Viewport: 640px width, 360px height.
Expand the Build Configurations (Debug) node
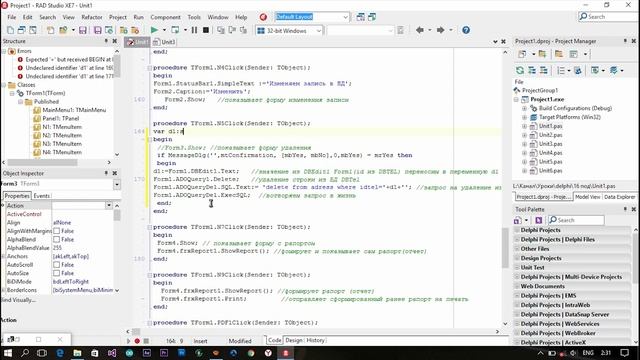click(524, 109)
